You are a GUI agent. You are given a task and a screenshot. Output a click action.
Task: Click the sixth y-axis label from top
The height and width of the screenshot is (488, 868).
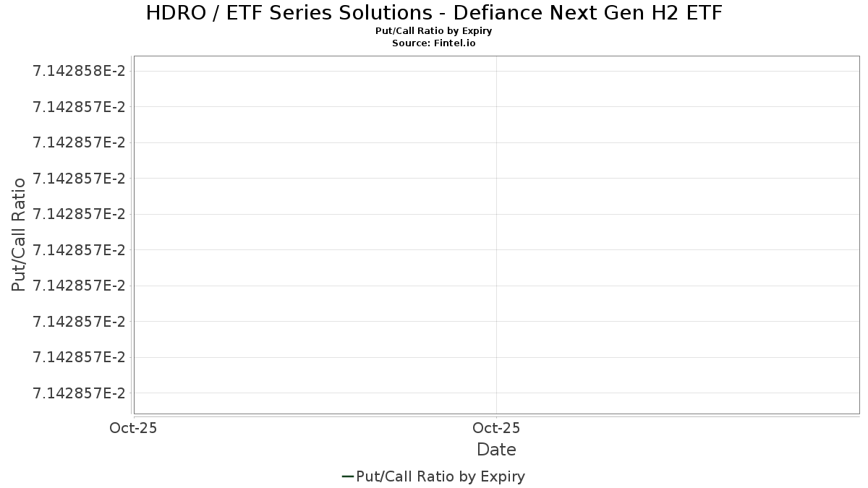tap(79, 249)
